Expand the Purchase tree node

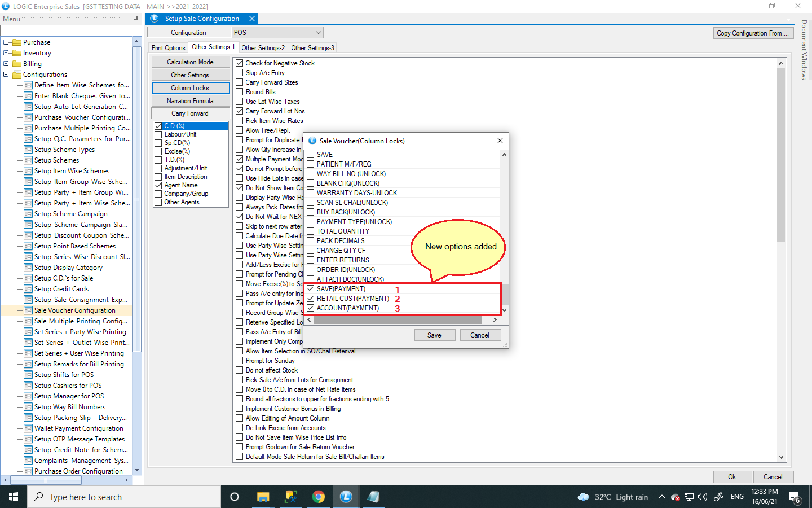click(x=6, y=42)
